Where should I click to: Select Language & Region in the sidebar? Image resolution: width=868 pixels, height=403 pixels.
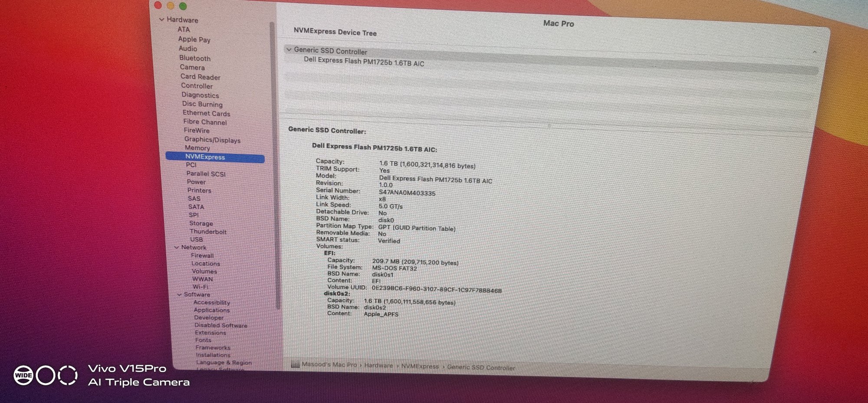click(x=224, y=362)
